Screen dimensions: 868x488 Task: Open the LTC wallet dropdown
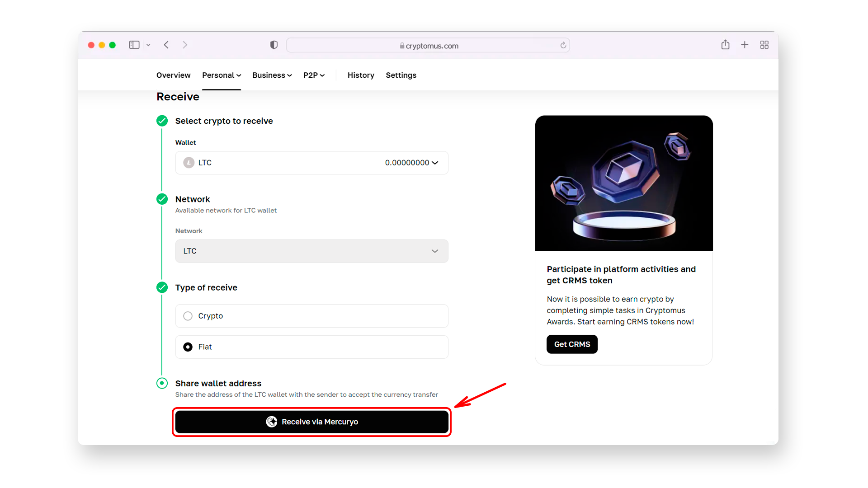pyautogui.click(x=311, y=163)
